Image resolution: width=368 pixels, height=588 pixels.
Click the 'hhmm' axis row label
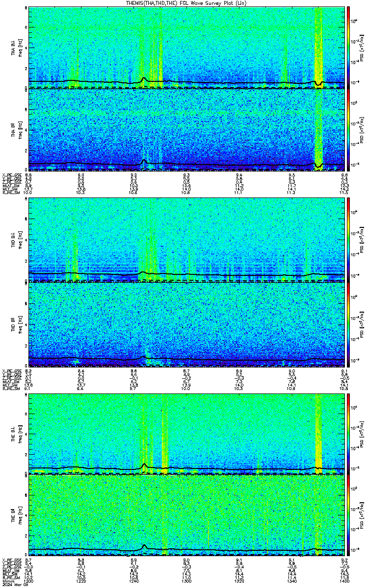[7, 580]
